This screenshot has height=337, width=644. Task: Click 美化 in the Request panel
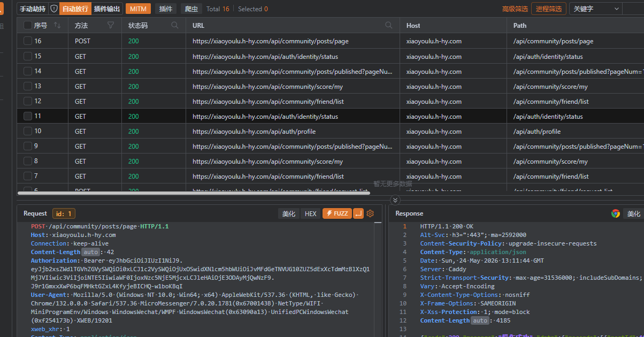289,213
